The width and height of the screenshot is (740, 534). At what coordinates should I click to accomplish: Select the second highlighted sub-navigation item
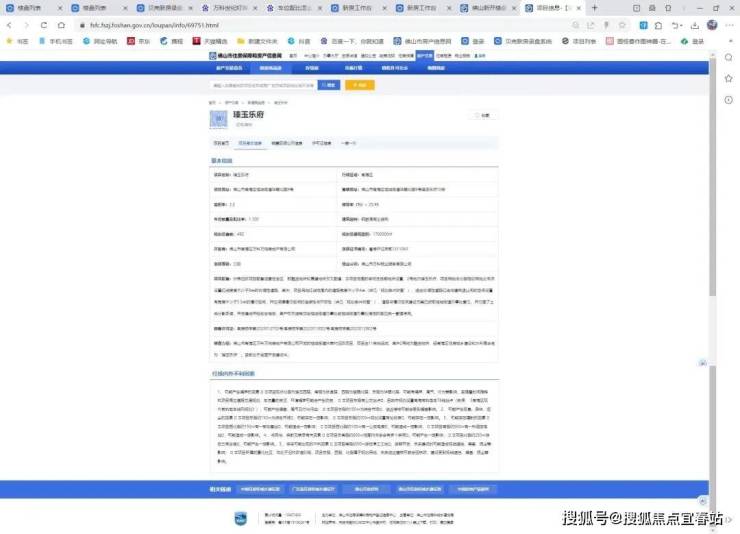coord(271,68)
